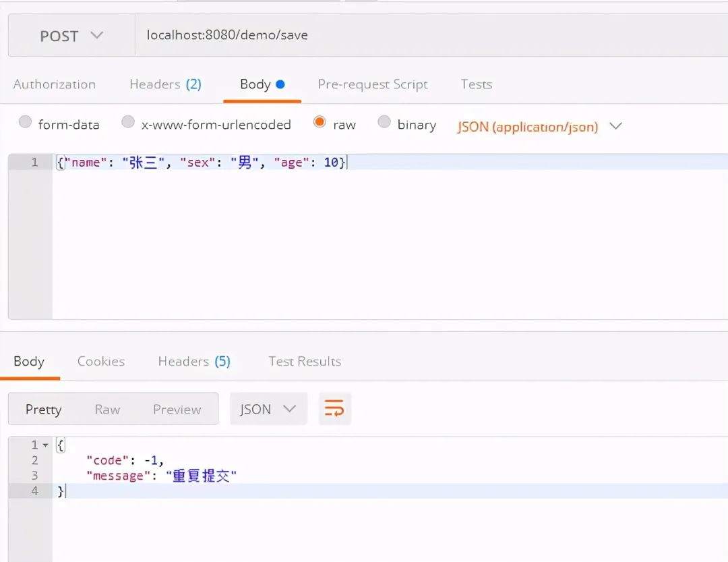Expand the JSON (application/json) content type dropdown
728x562 pixels.
(539, 127)
